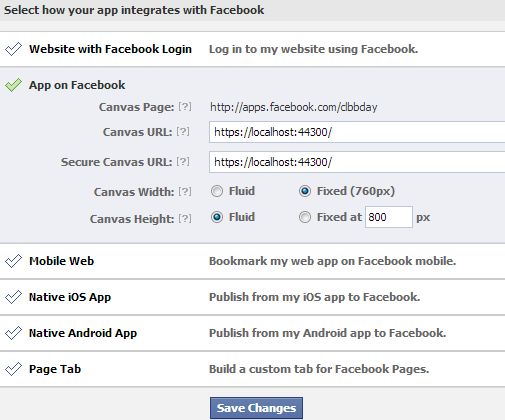The image size is (505, 420).
Task: Expand the Native Android App section
Action: pyautogui.click(x=83, y=333)
